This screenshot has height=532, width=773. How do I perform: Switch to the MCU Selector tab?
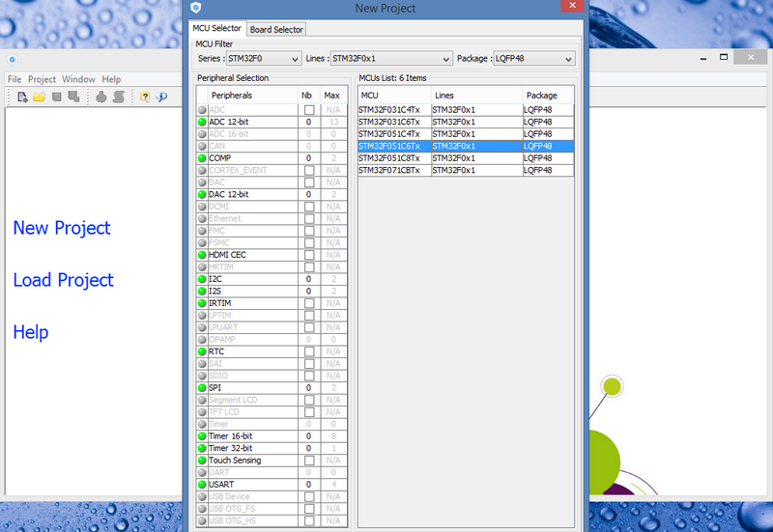coord(216,28)
